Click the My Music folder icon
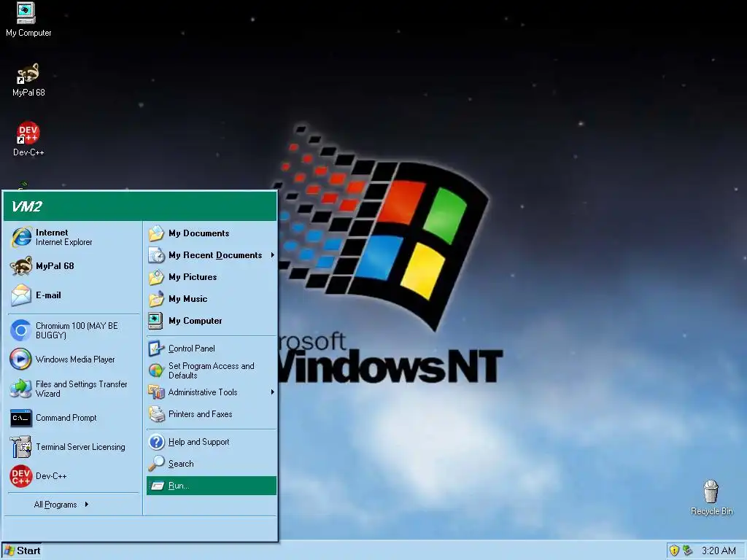Image resolution: width=747 pixels, height=560 pixels. [156, 299]
